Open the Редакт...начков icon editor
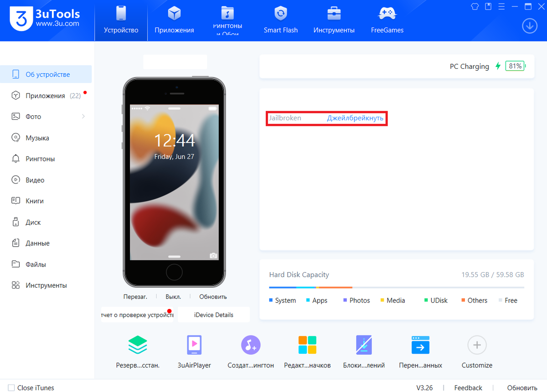 point(307,345)
